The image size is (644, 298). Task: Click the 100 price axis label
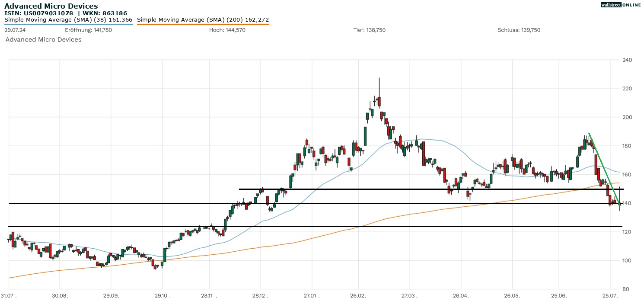point(628,260)
